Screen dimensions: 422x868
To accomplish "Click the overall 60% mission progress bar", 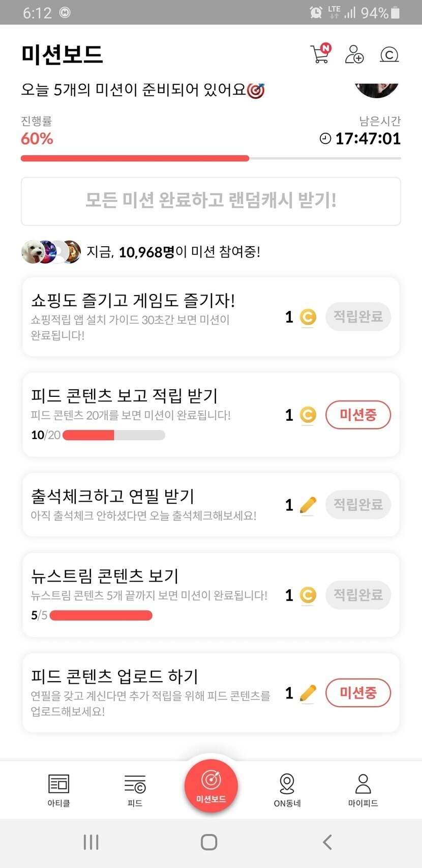I will (210, 158).
